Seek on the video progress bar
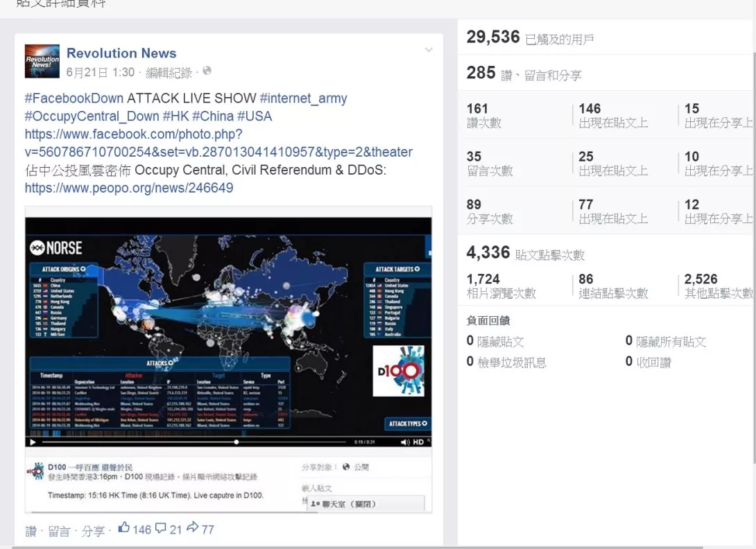 click(194, 442)
